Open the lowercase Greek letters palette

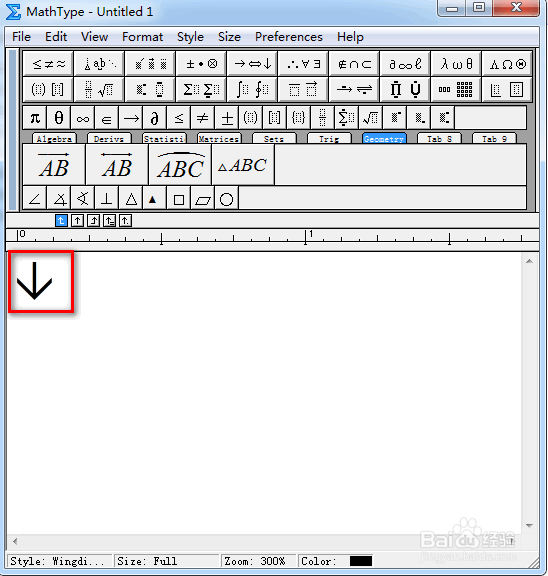(457, 64)
